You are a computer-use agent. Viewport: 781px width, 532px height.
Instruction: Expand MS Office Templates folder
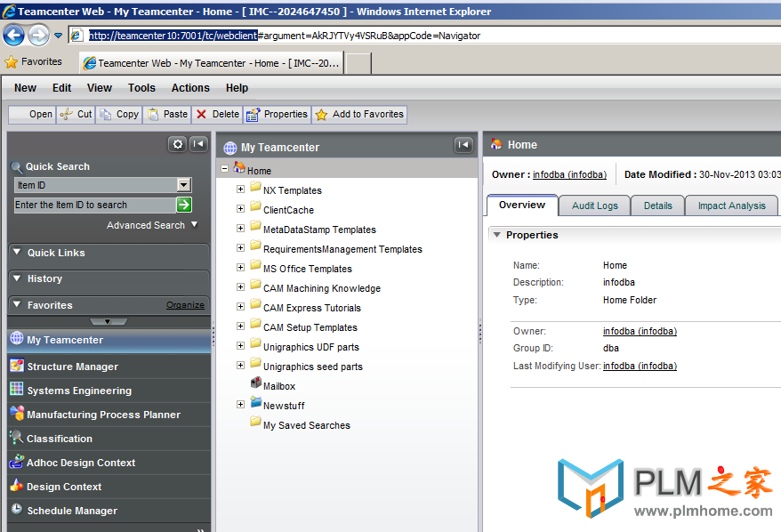pos(240,268)
